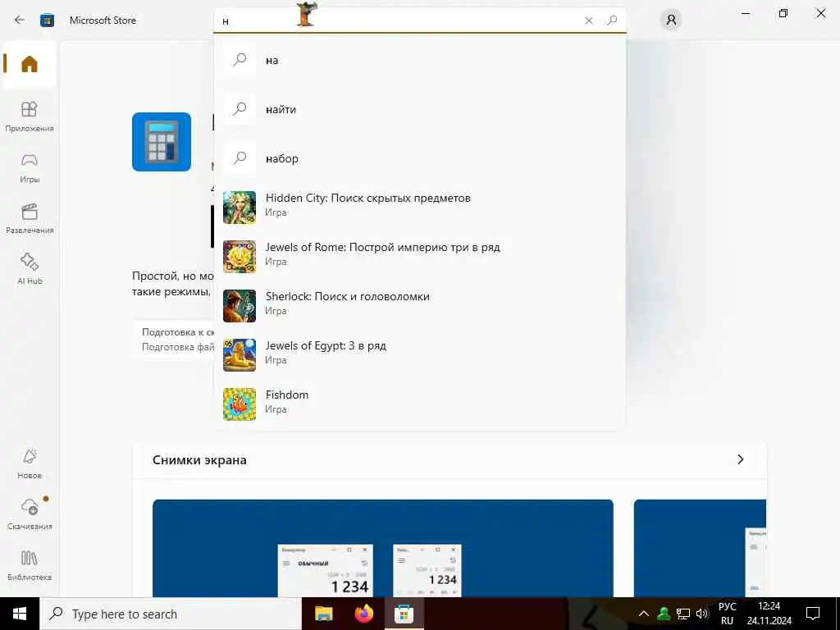
Task: Open Hidden City: Поиск скрытых предметов
Action: point(368,199)
